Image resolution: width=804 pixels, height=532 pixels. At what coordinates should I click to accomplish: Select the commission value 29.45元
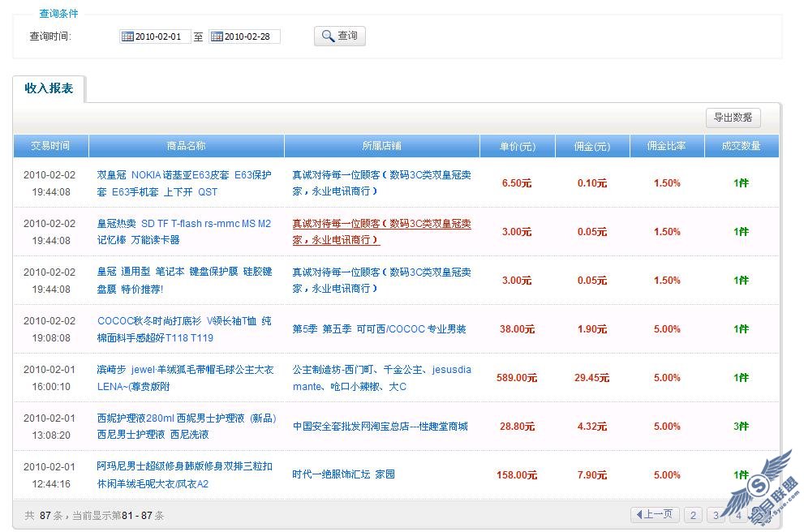point(592,378)
